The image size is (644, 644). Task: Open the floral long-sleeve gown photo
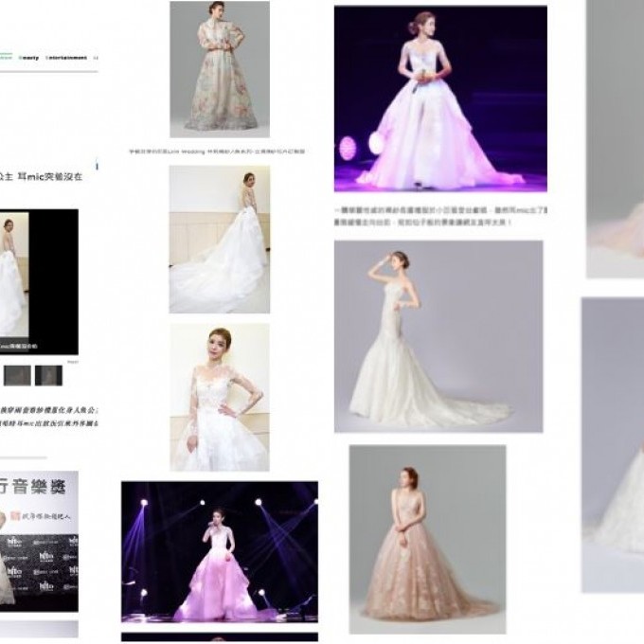click(219, 69)
